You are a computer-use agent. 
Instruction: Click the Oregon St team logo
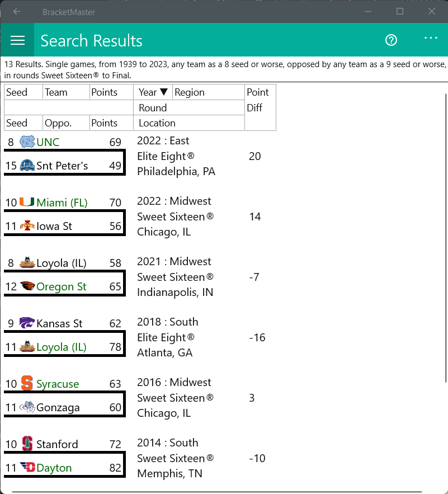tap(27, 286)
